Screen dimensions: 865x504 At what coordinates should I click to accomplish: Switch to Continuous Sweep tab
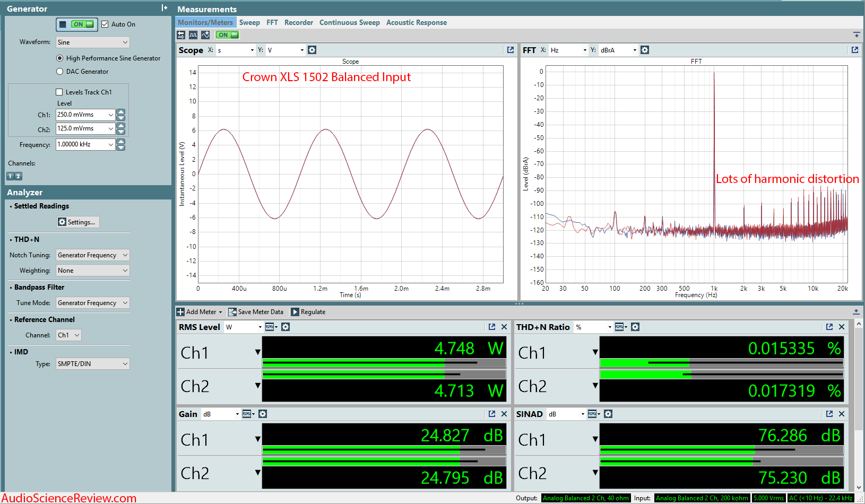coord(350,23)
